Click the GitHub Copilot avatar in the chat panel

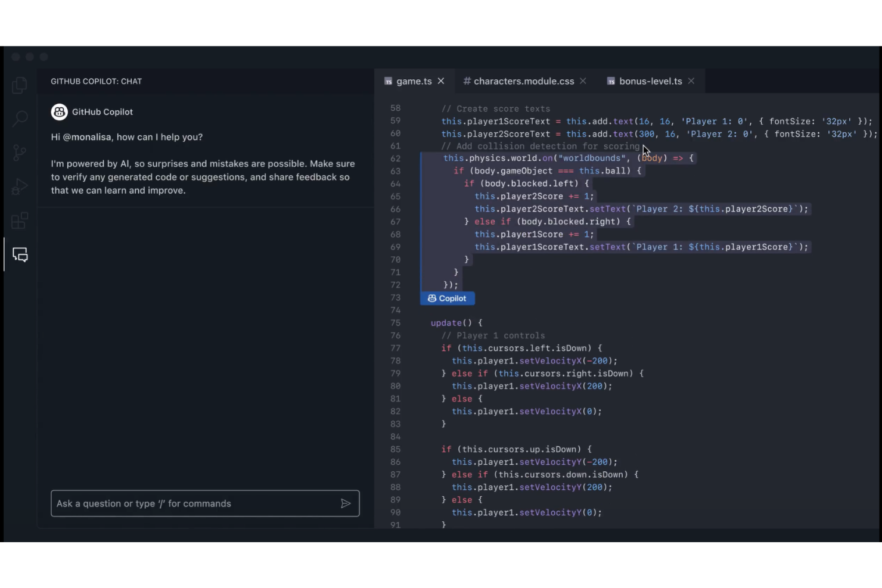point(59,111)
